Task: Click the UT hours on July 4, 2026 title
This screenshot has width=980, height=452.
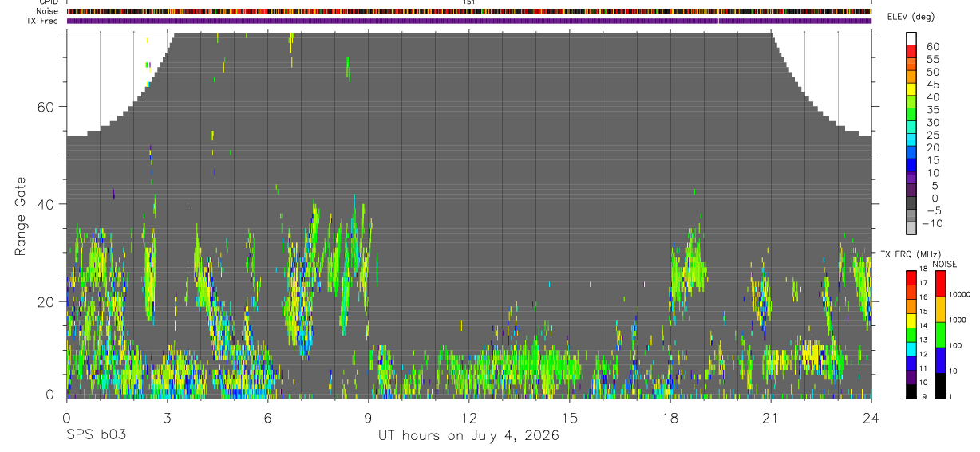Action: (x=468, y=436)
